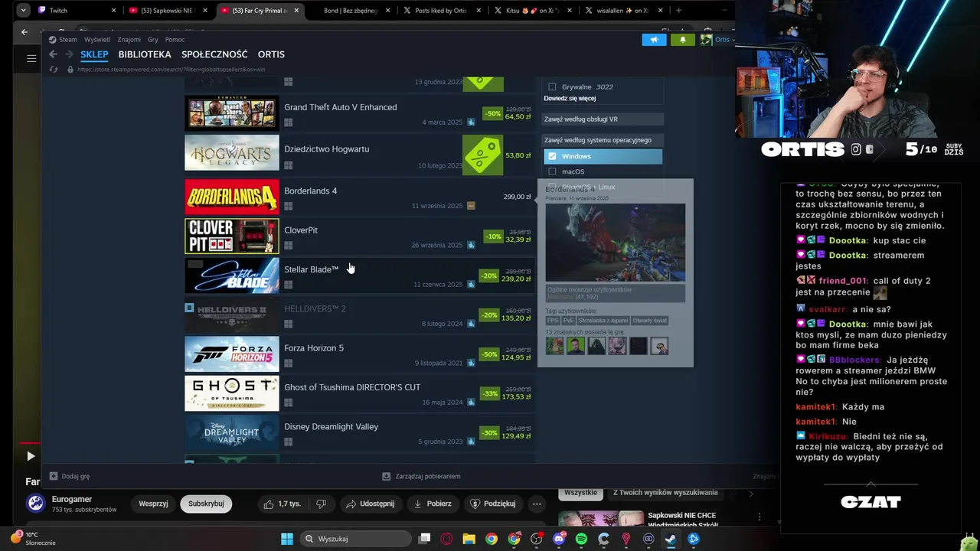Click the Ortis profile avatar in Steam
The height and width of the screenshot is (551, 980).
click(706, 40)
